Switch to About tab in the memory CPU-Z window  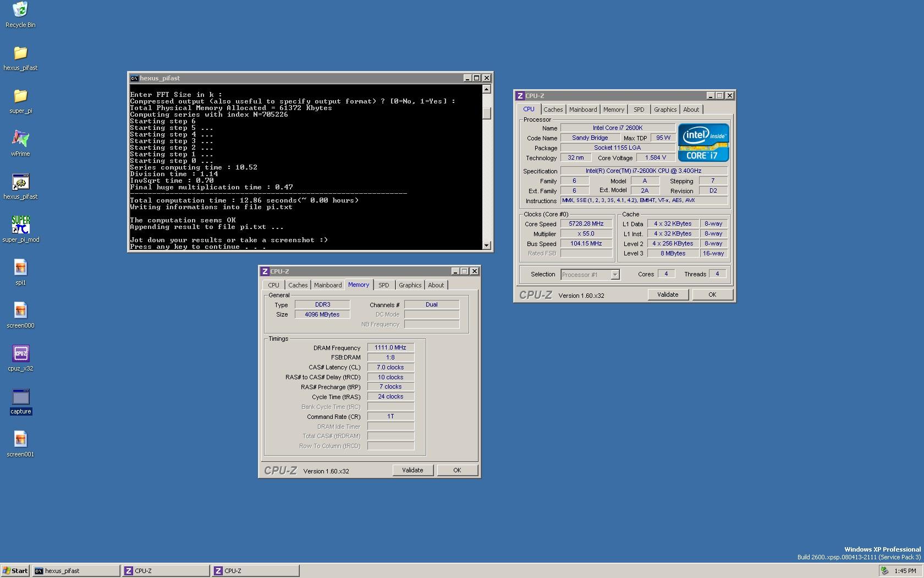(436, 285)
